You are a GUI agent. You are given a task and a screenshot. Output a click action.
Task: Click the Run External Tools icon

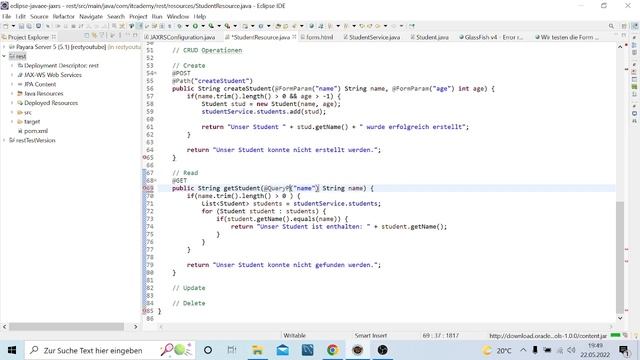point(227,26)
